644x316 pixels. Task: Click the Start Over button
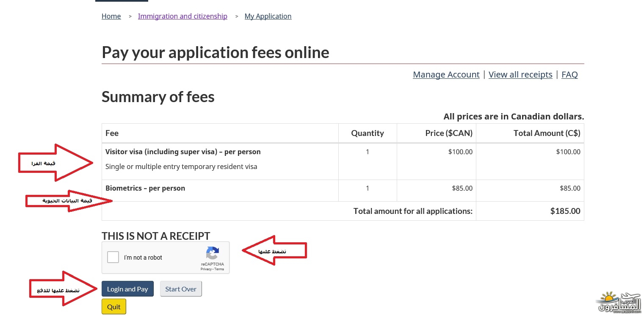point(181,289)
